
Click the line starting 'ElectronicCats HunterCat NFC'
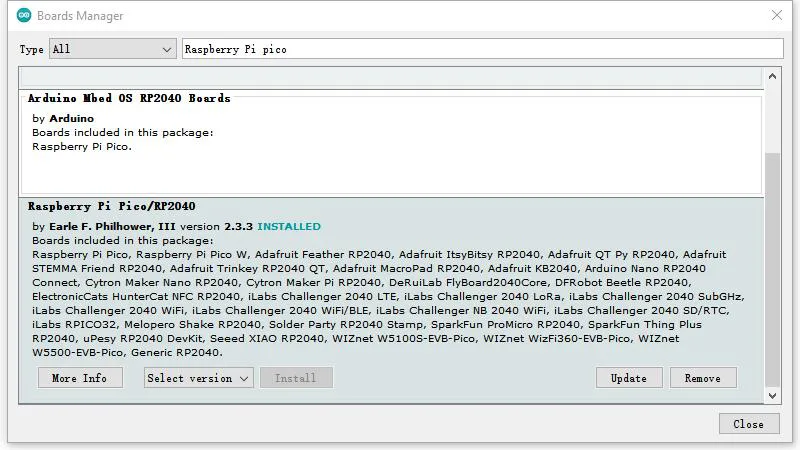tap(388, 296)
